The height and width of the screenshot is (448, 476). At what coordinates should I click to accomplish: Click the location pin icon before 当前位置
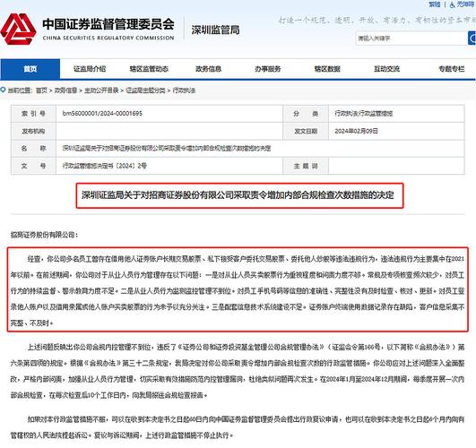coord(3,90)
